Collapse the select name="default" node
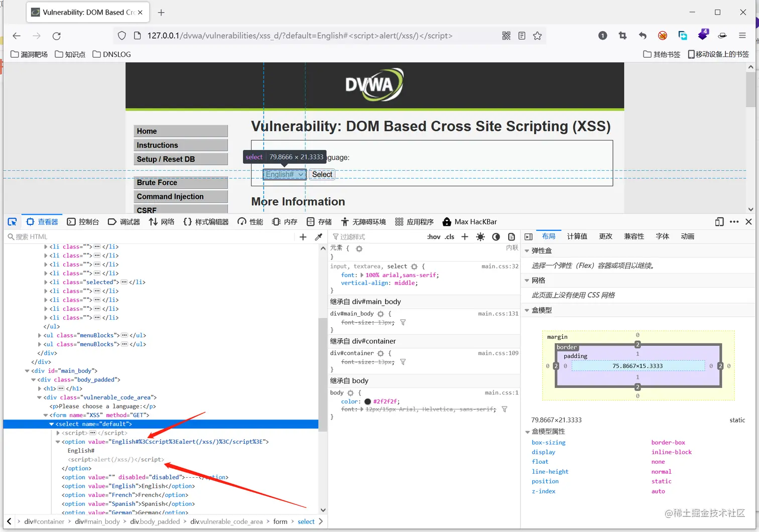The width and height of the screenshot is (759, 532). coord(51,424)
